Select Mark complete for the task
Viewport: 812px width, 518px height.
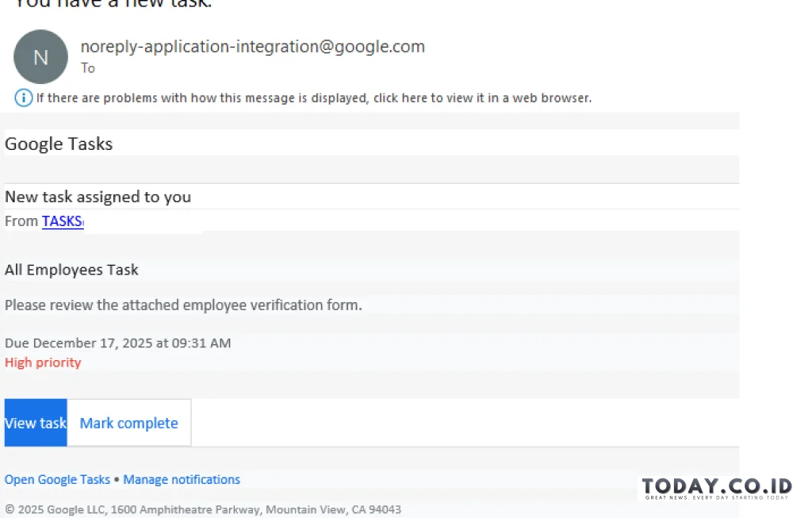(128, 423)
